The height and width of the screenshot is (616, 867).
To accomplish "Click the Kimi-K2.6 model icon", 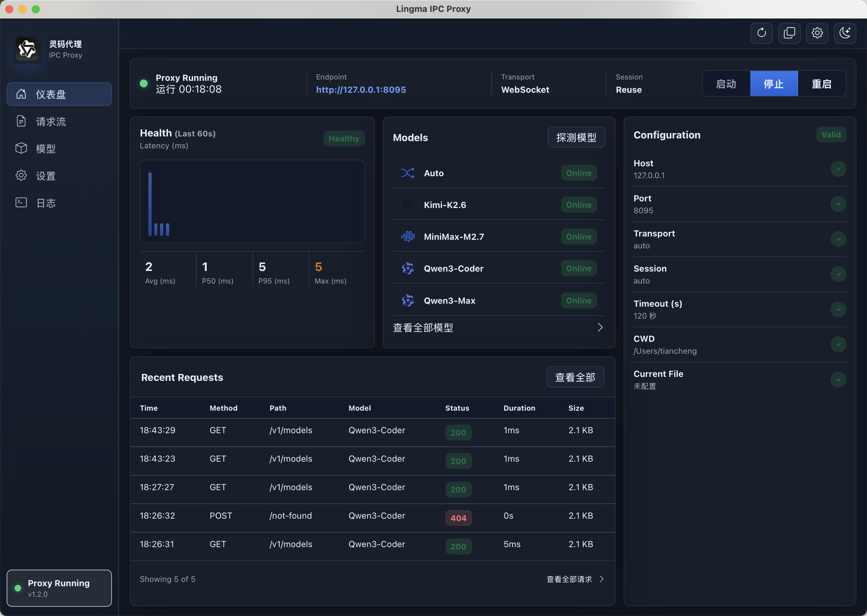I will [x=408, y=205].
